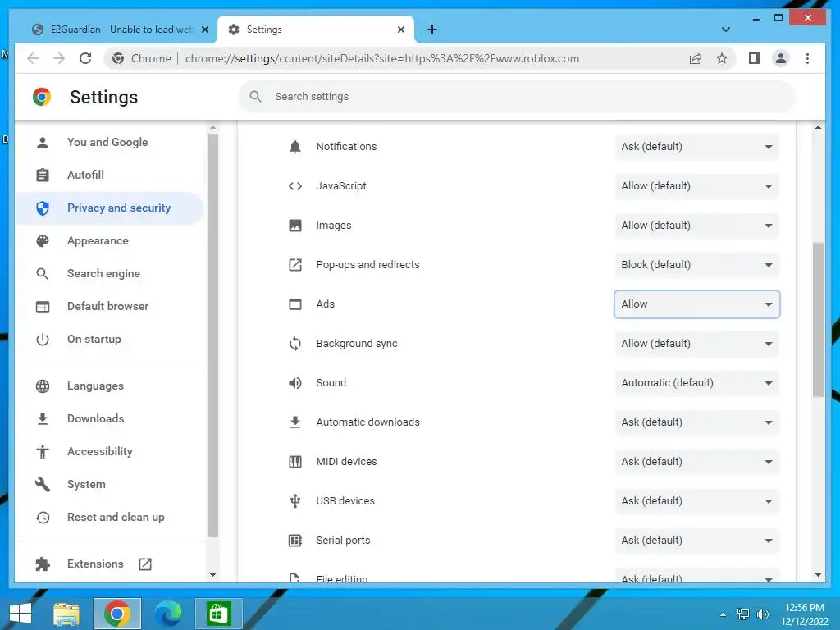
Task: Open Accessibility settings
Action: pyautogui.click(x=109, y=452)
